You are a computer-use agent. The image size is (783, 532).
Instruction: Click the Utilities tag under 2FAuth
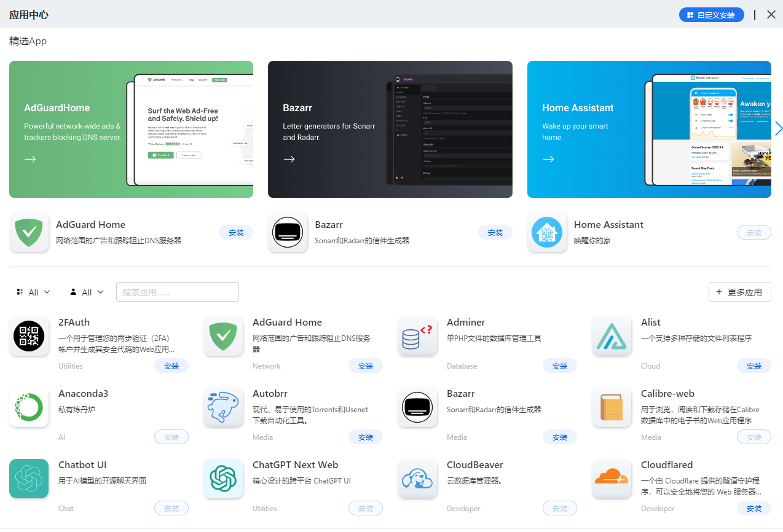click(x=71, y=366)
